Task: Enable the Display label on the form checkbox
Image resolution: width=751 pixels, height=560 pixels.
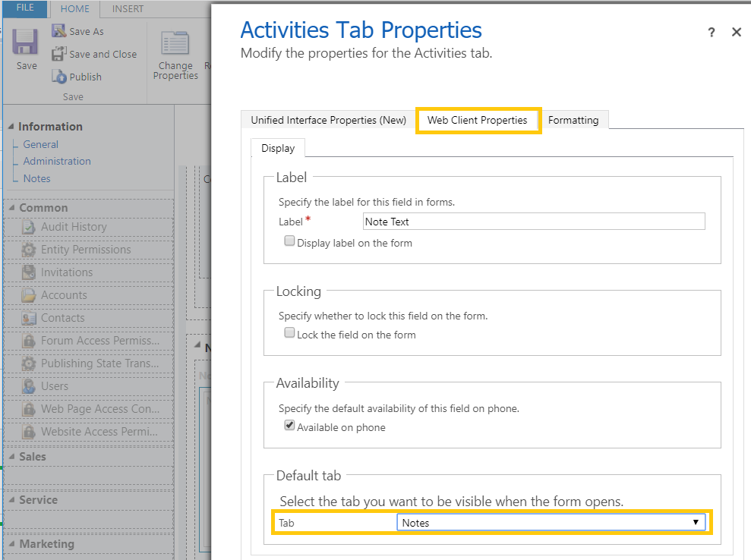Action: pyautogui.click(x=289, y=240)
